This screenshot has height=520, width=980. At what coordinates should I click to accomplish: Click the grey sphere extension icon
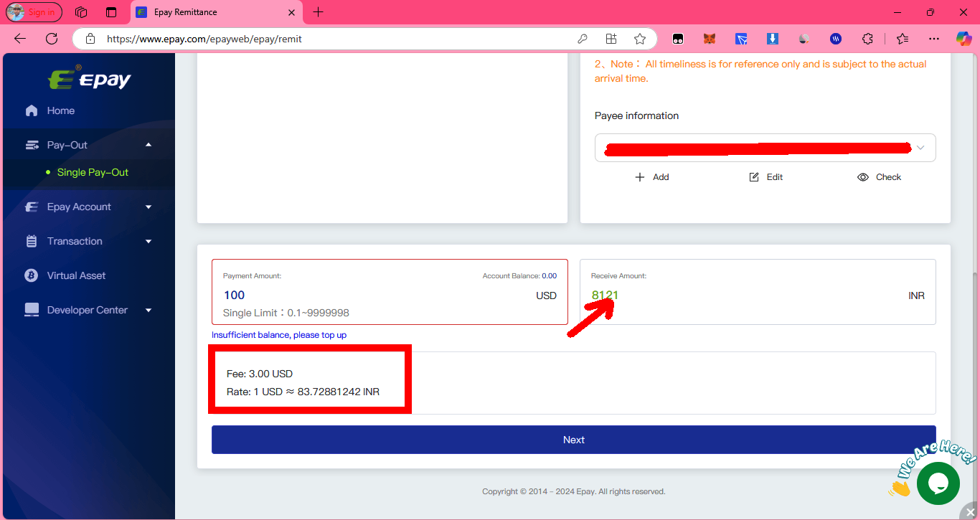804,39
